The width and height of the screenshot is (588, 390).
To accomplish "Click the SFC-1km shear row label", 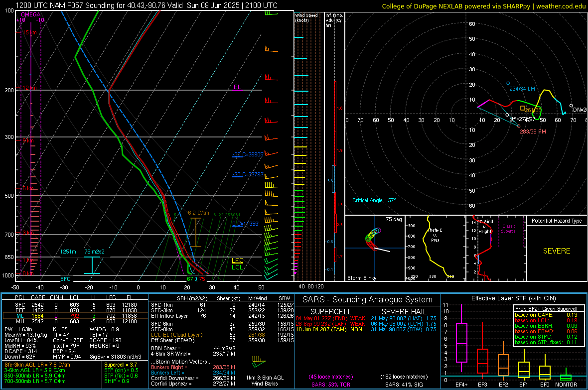I will pos(162,305).
